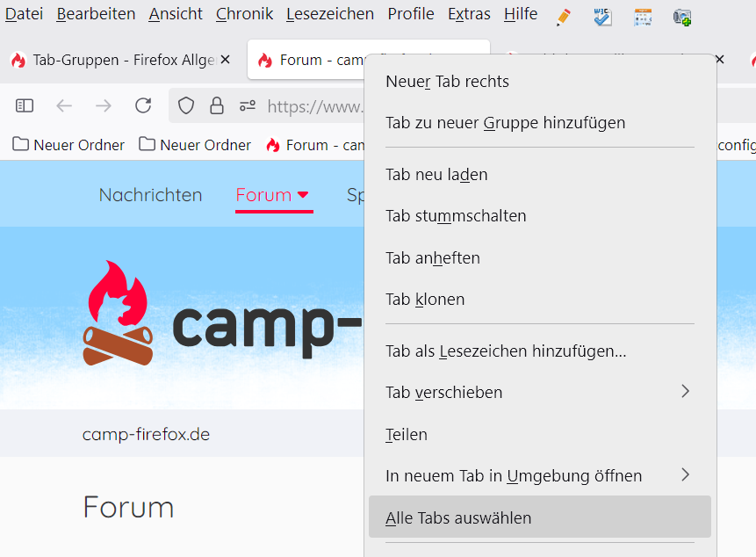Toggle the sidebar panel icon
The width and height of the screenshot is (756, 557).
coord(25,105)
